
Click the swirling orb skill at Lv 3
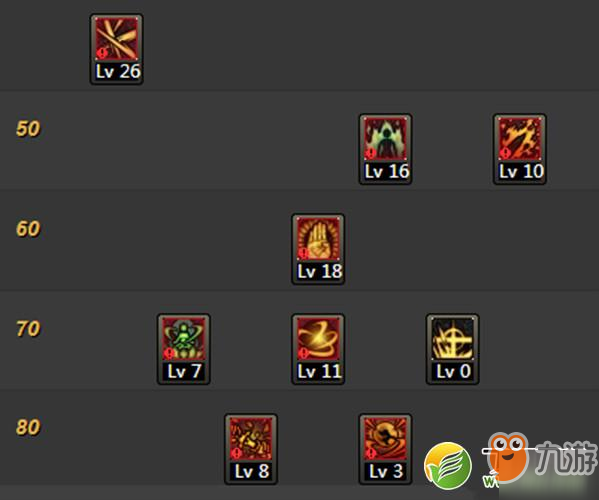[385, 439]
